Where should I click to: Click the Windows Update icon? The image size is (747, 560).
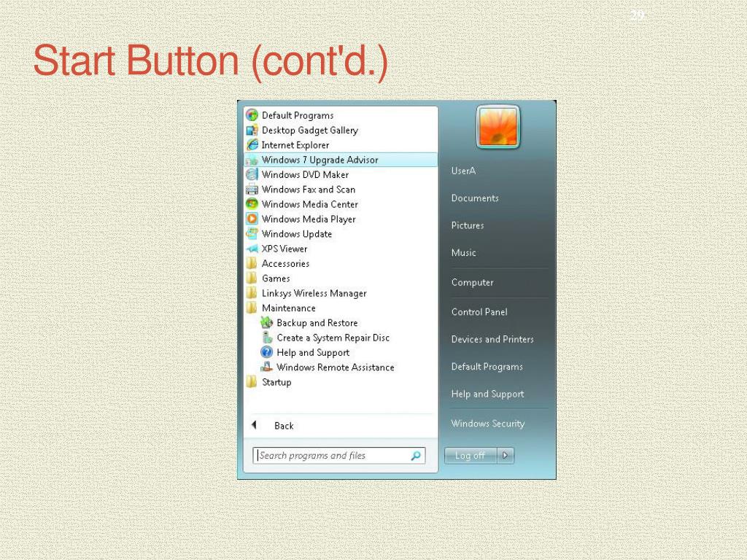pos(252,234)
